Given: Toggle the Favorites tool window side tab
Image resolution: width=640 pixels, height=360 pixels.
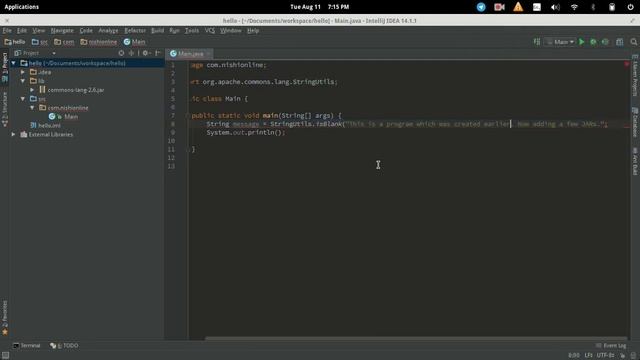Looking at the screenshot, I should 5,318.
